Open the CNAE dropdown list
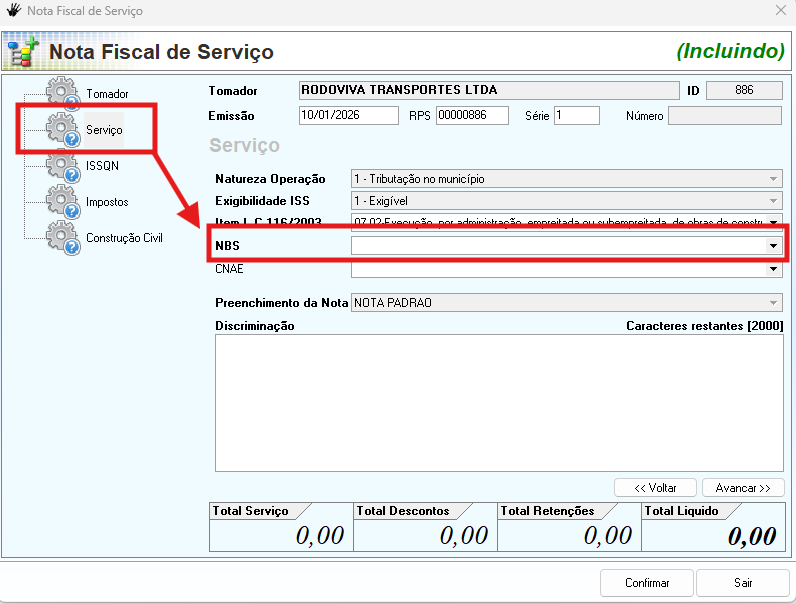 773,269
